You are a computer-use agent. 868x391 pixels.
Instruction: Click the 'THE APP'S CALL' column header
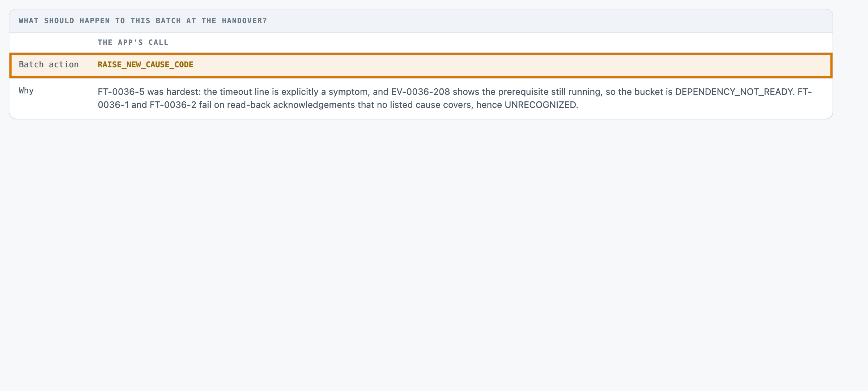click(133, 42)
